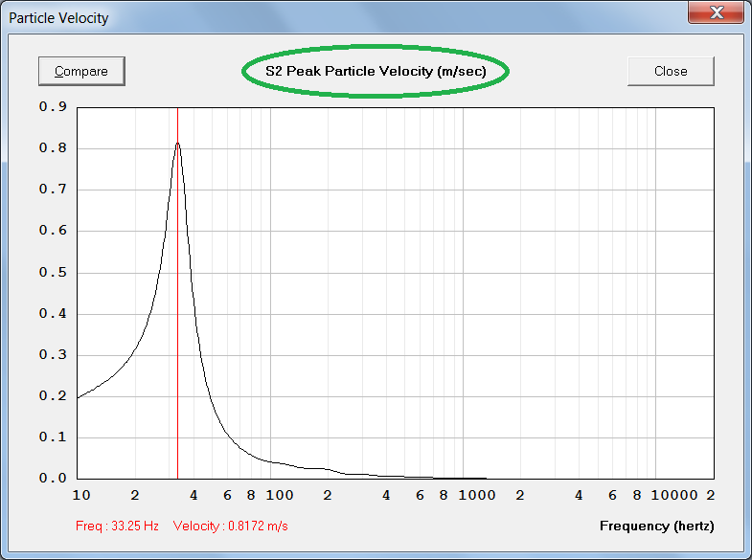752x560 pixels.
Task: Click the 0.8 y-axis label
Action: click(x=53, y=147)
